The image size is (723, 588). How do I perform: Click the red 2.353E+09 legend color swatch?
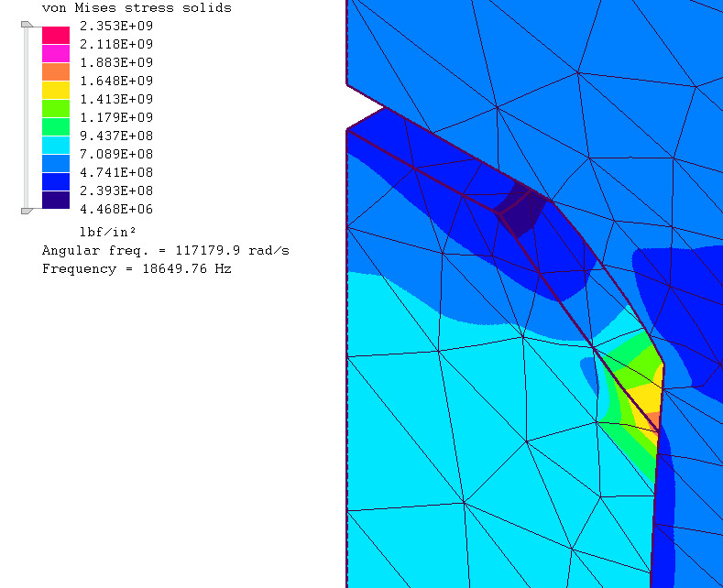coord(56,35)
